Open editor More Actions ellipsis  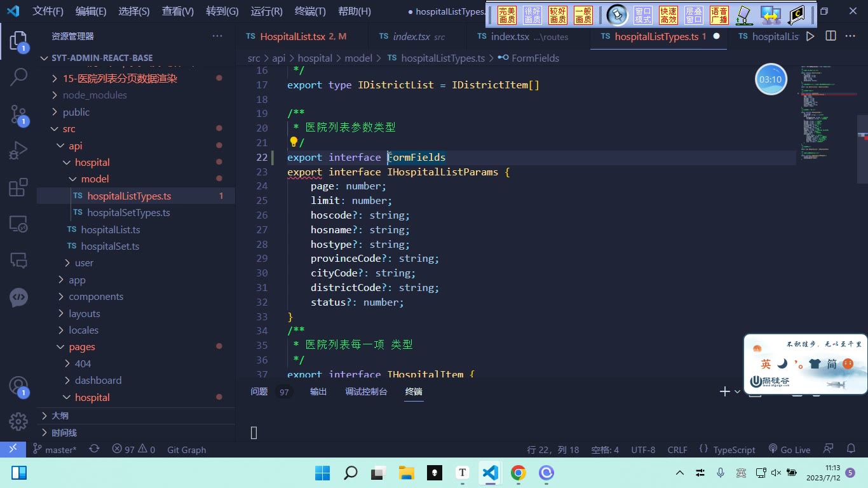(x=850, y=36)
